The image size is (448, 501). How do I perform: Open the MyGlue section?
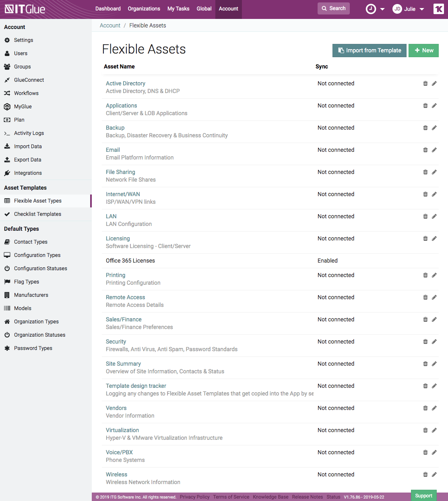(23, 106)
